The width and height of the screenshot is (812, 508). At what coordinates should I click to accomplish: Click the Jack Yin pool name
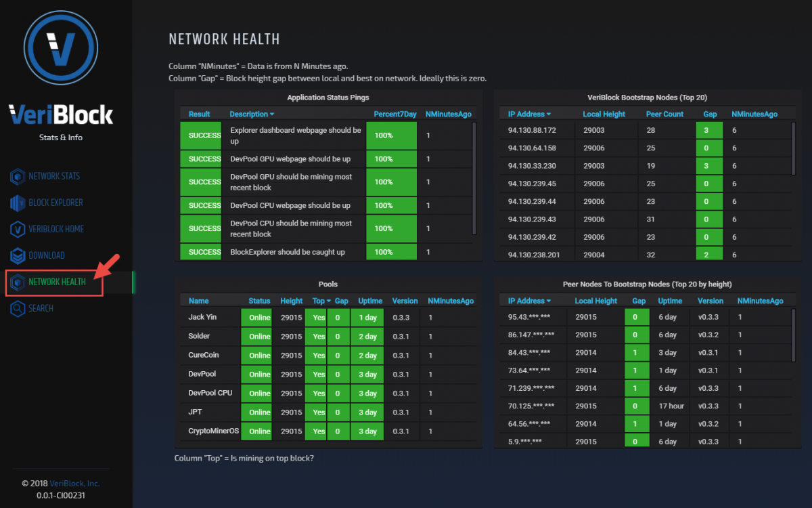click(x=202, y=317)
